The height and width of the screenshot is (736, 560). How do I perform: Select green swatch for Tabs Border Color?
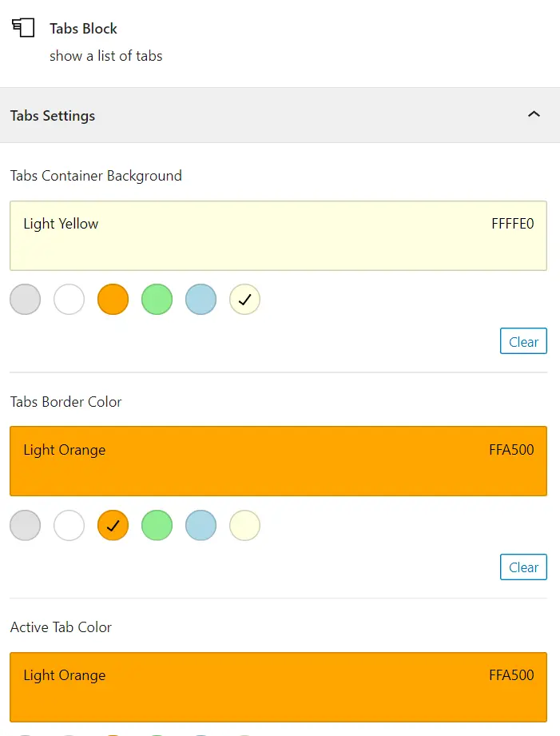pos(157,525)
